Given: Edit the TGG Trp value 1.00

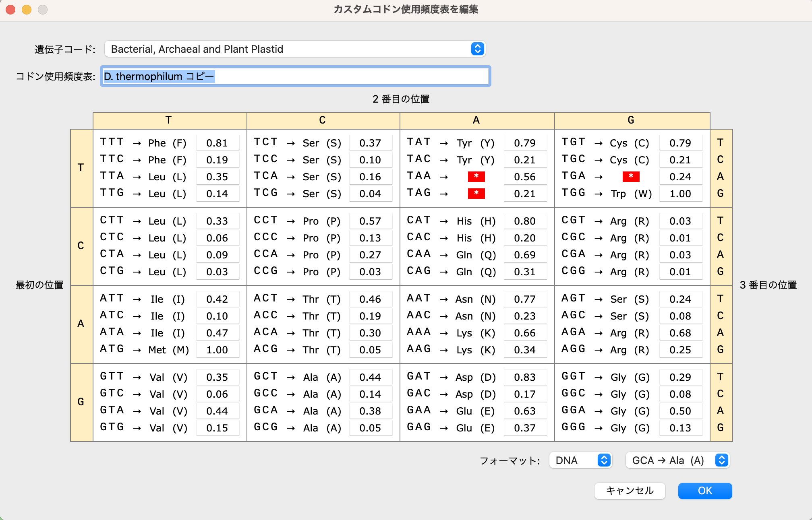Looking at the screenshot, I should pos(681,193).
